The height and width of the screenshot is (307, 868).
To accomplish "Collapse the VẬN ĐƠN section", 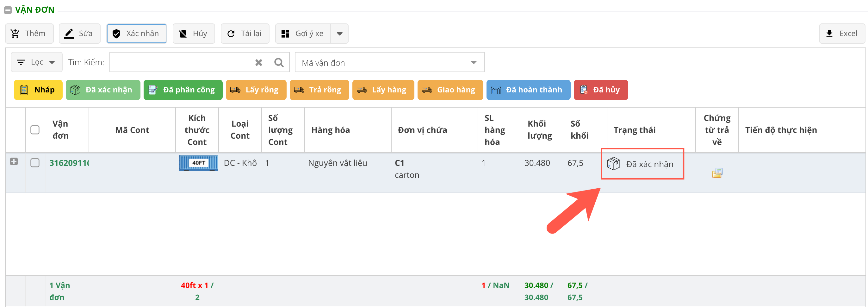I will click(8, 10).
